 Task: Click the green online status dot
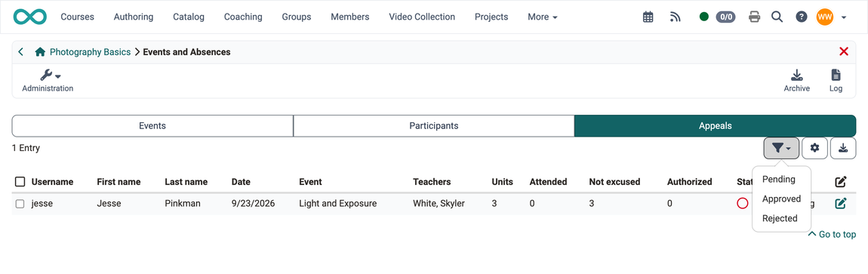click(704, 17)
